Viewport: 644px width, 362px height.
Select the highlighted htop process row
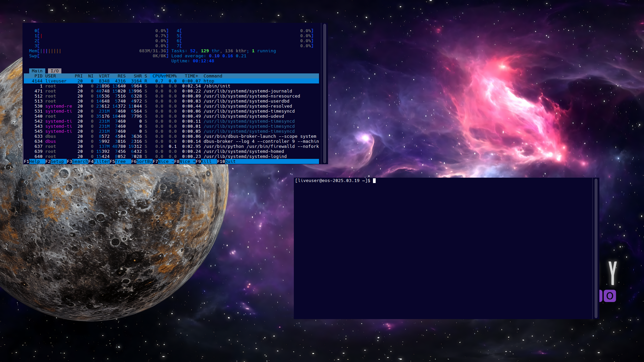coord(171,81)
